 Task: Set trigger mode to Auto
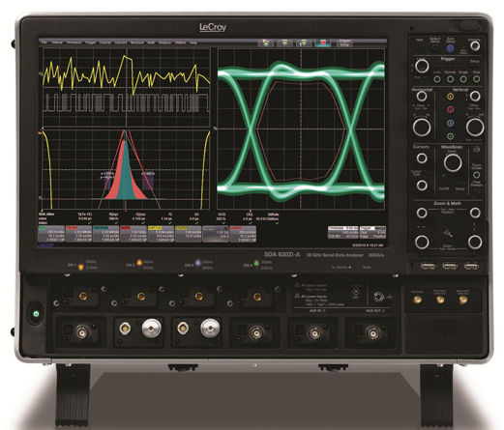[x=437, y=79]
